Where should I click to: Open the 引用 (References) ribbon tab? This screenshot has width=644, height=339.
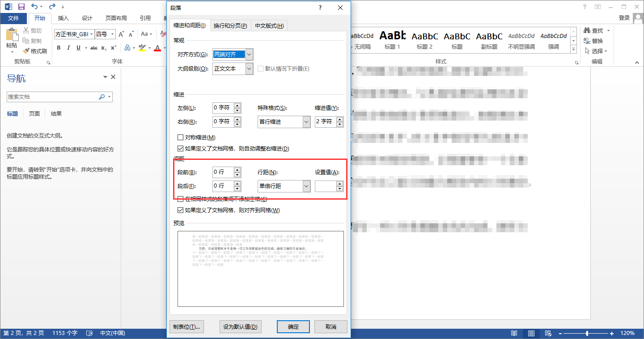[x=145, y=18]
